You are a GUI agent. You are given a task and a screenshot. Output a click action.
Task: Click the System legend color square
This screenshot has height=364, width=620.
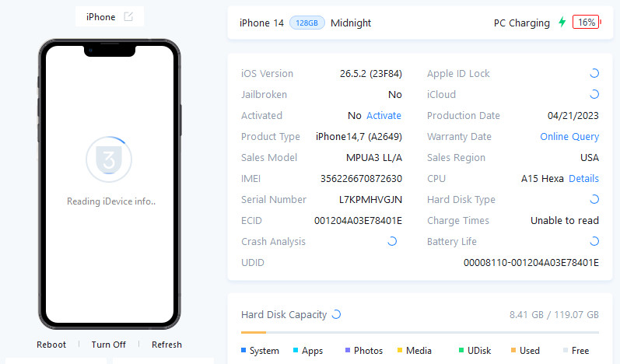243,350
